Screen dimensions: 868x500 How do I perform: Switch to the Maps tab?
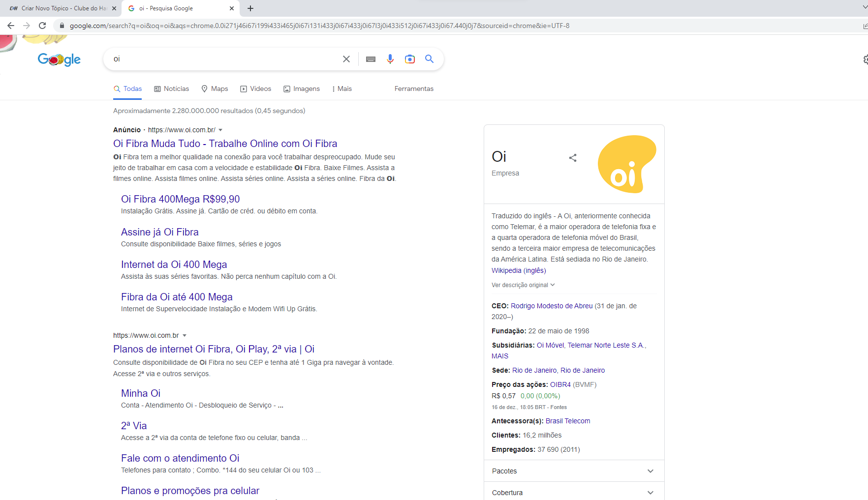click(x=215, y=88)
